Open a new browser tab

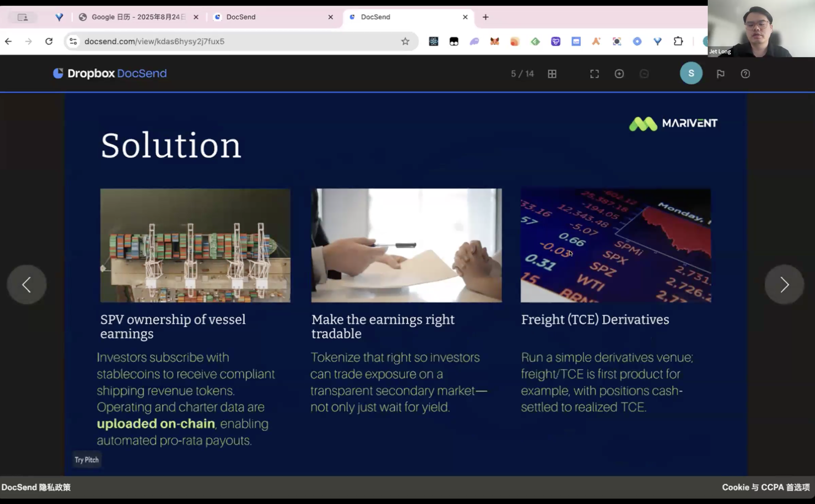pos(485,17)
